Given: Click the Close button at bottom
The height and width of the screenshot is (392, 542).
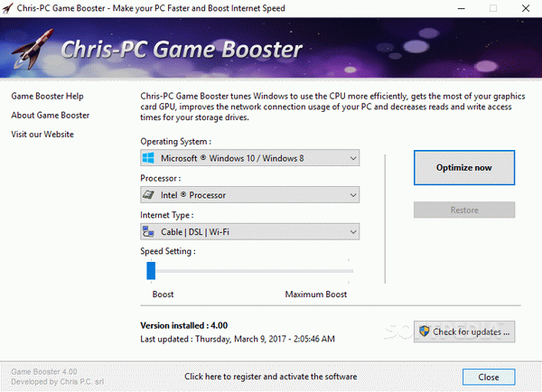Looking at the screenshot, I should point(489,377).
